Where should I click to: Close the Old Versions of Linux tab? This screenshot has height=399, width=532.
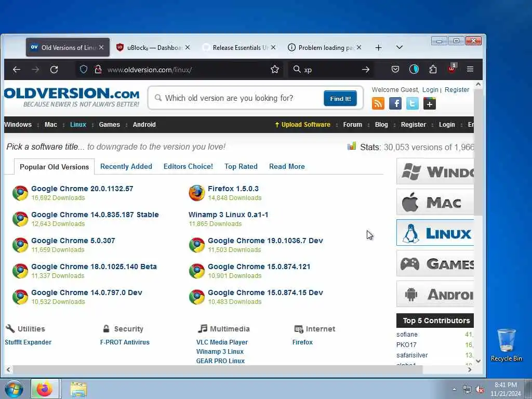click(x=101, y=47)
